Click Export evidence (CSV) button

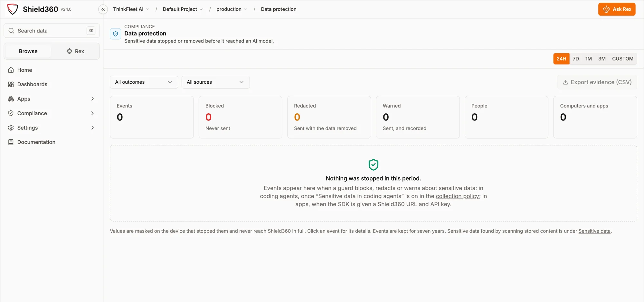point(597,82)
